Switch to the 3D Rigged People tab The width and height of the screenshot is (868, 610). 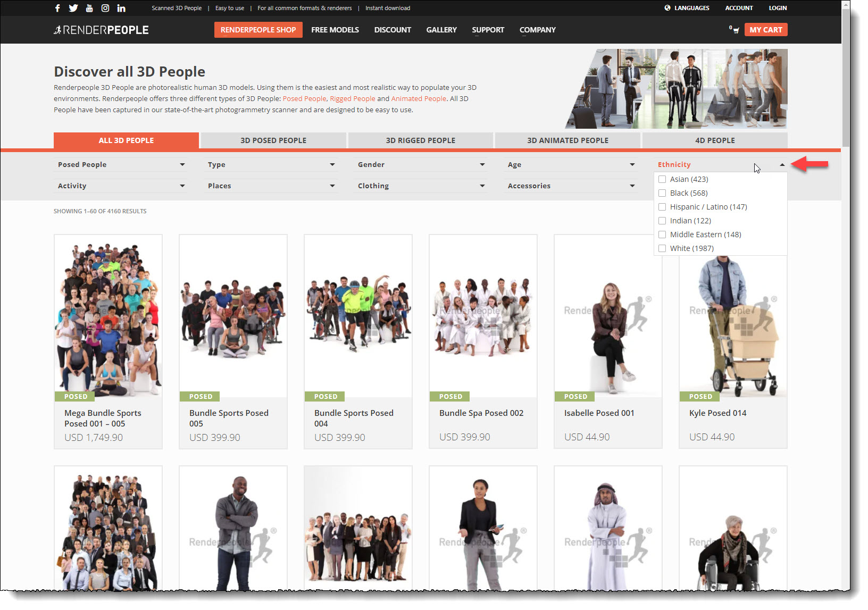tap(421, 140)
